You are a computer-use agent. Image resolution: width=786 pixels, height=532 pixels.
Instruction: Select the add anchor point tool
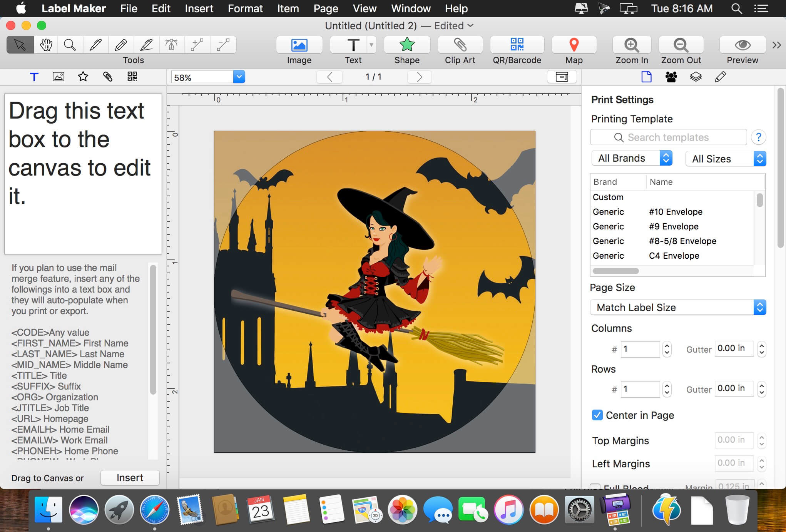pyautogui.click(x=197, y=45)
